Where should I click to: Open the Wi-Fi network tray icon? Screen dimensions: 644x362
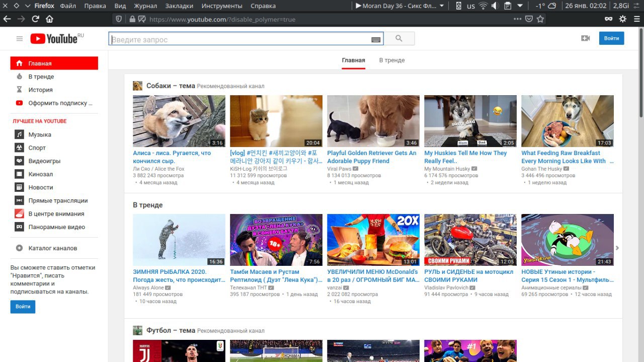click(484, 6)
